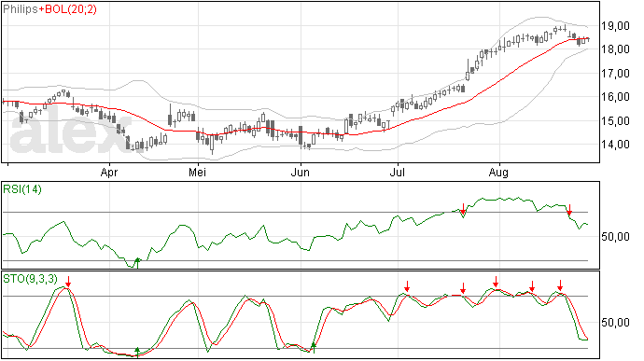Click the Aug month label on time axis

point(498,173)
